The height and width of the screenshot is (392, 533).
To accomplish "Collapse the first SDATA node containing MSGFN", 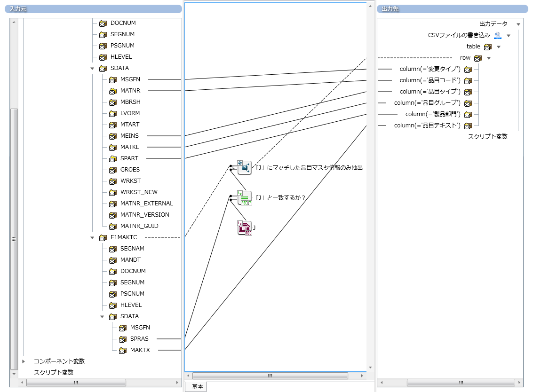I will tap(92, 68).
